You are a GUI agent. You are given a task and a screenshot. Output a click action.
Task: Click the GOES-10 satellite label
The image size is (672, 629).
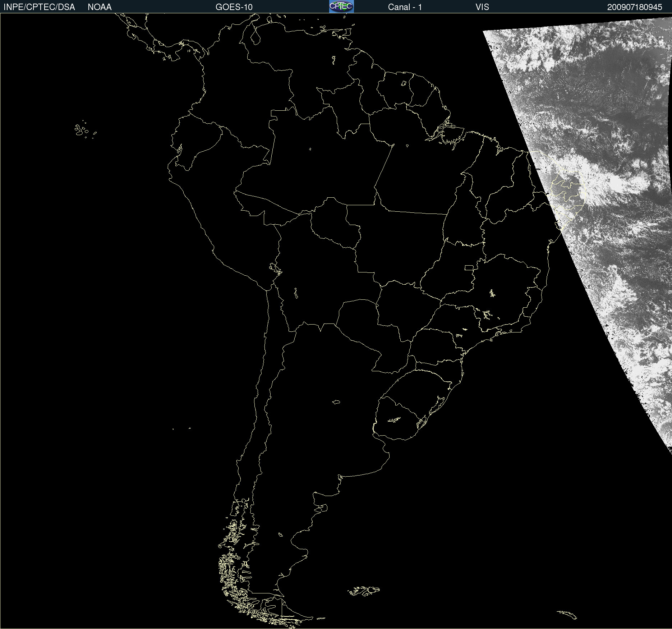234,7
